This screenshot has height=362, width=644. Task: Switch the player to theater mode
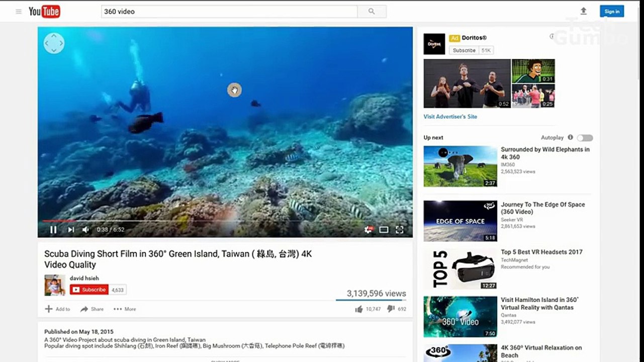pos(384,230)
